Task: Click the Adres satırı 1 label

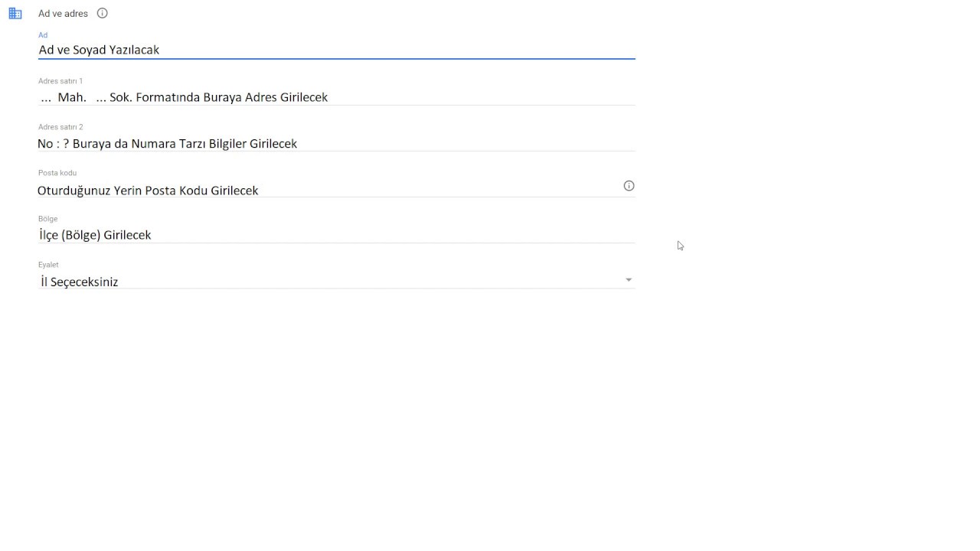Action: click(60, 81)
